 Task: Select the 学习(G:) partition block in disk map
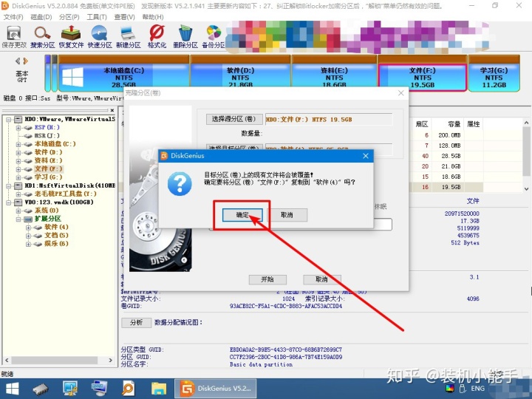click(494, 73)
